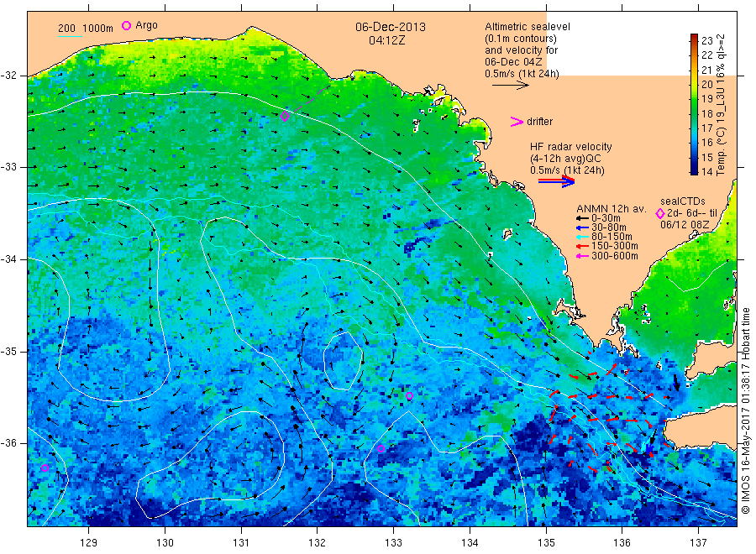Click the magenta drifter chevron symbol in the legend
The width and height of the screenshot is (756, 554).
(x=517, y=122)
